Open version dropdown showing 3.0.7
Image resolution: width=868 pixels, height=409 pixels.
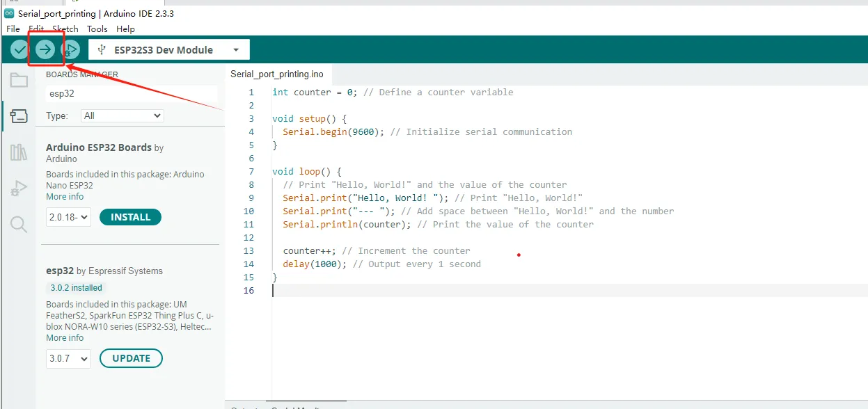click(69, 358)
